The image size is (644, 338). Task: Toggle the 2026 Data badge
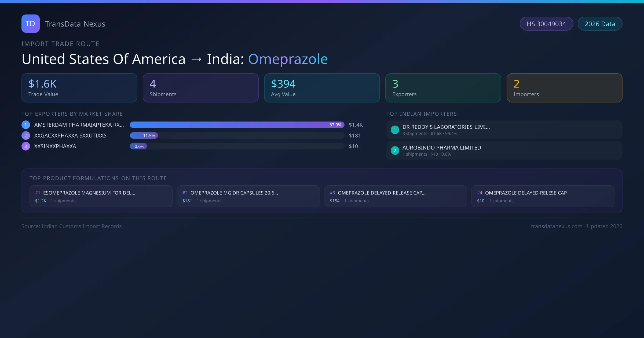pyautogui.click(x=600, y=24)
